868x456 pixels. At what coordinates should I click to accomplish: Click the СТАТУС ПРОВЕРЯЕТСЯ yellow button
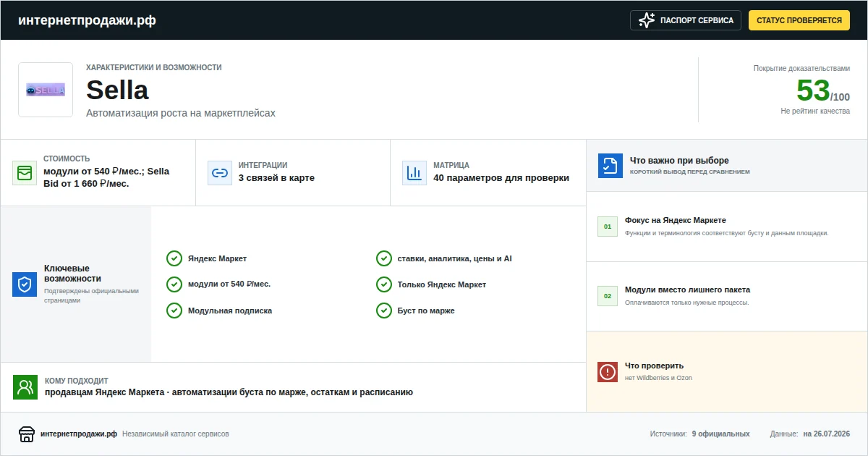pyautogui.click(x=799, y=20)
